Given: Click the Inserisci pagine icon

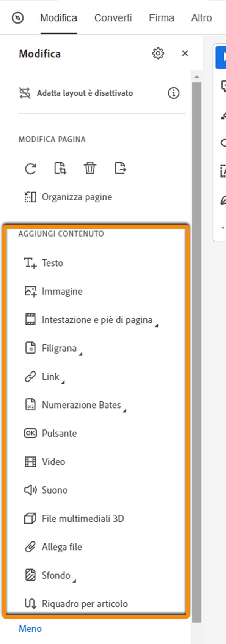Looking at the screenshot, I should click(60, 169).
